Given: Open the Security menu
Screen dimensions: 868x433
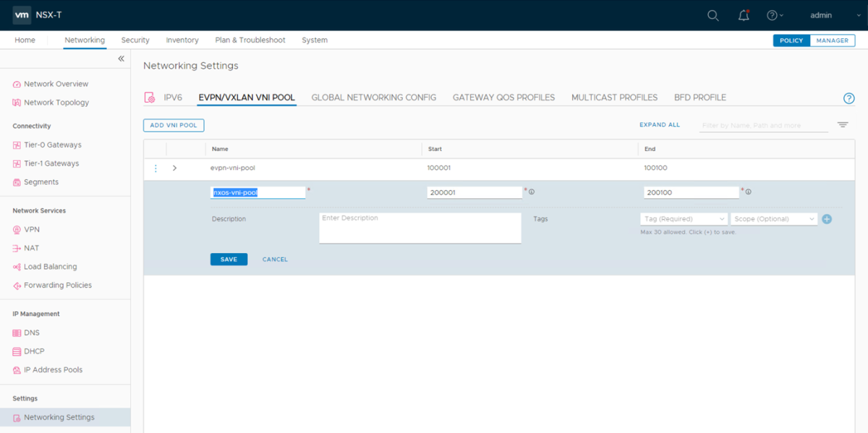Looking at the screenshot, I should (x=135, y=40).
